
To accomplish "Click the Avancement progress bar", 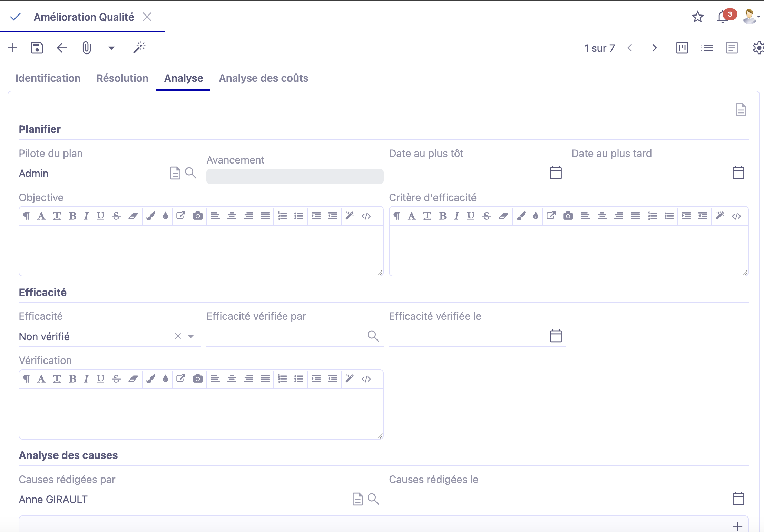I will tap(295, 176).
